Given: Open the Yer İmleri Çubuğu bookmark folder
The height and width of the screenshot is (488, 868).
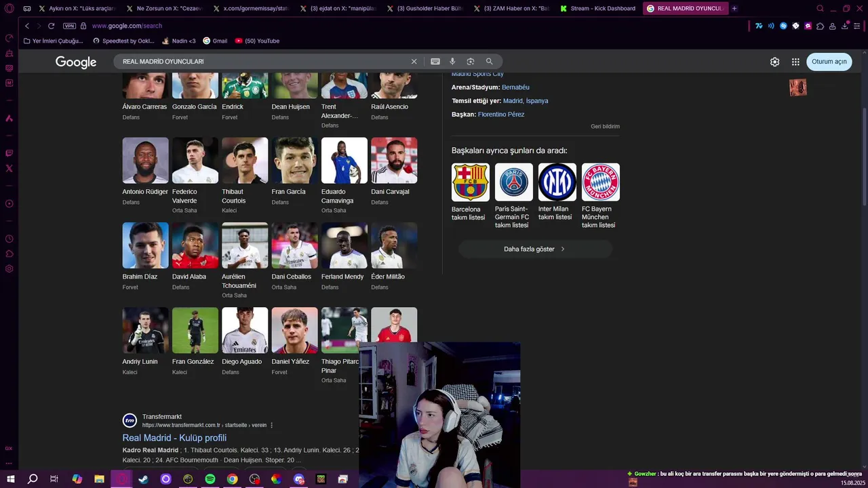Looking at the screenshot, I should [53, 41].
